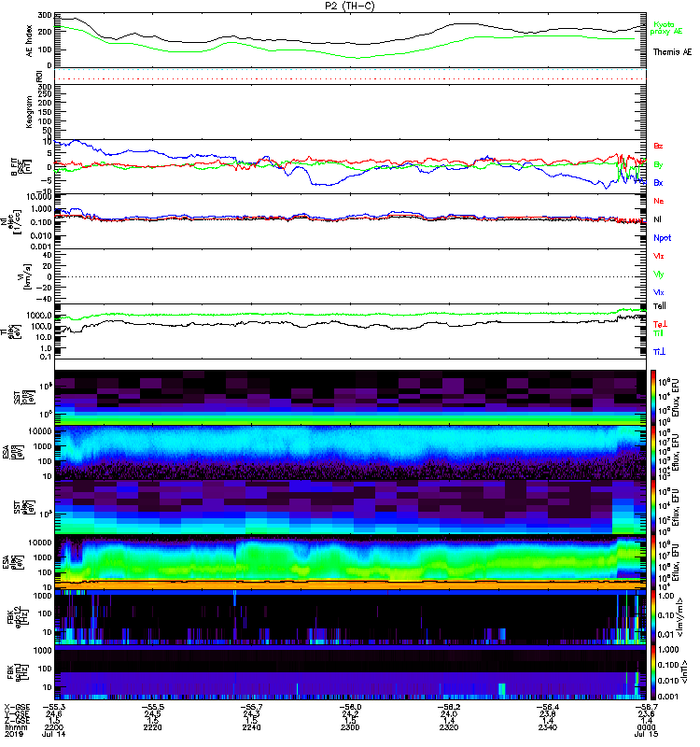Select the black parallel Te legend label

pyautogui.click(x=659, y=306)
